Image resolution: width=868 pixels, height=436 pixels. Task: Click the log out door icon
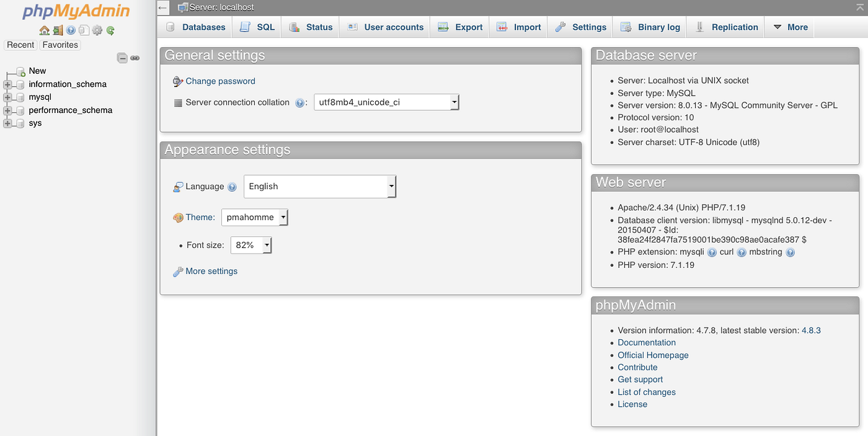(x=58, y=30)
